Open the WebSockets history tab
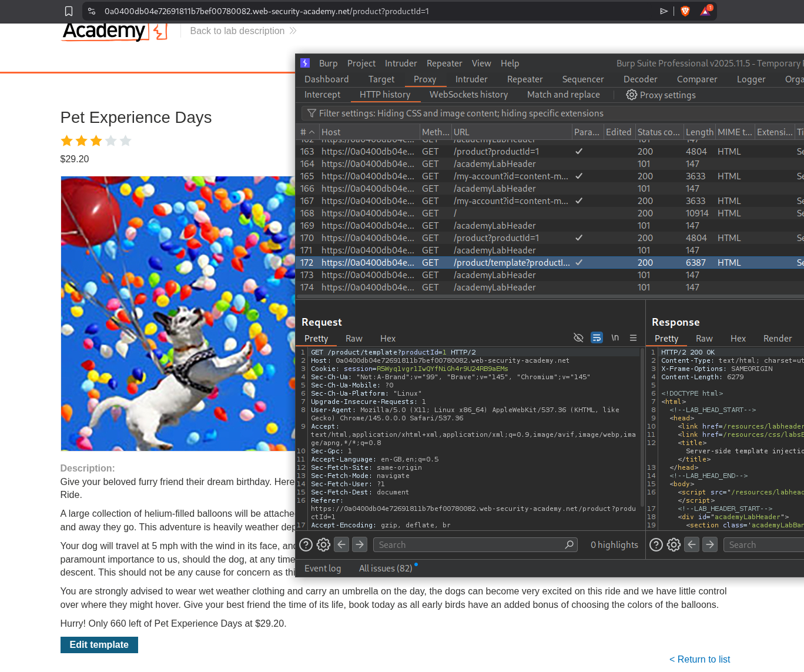Screen dimensions: 804x672 point(468,95)
